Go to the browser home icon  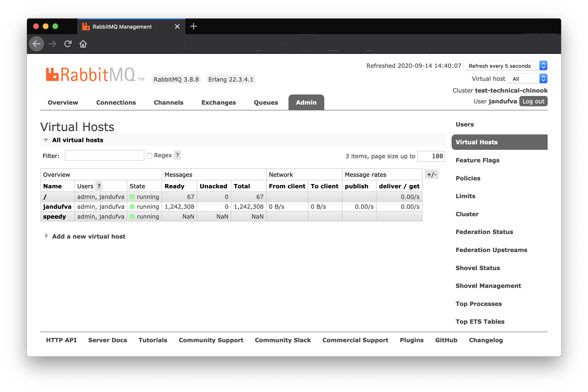[83, 44]
